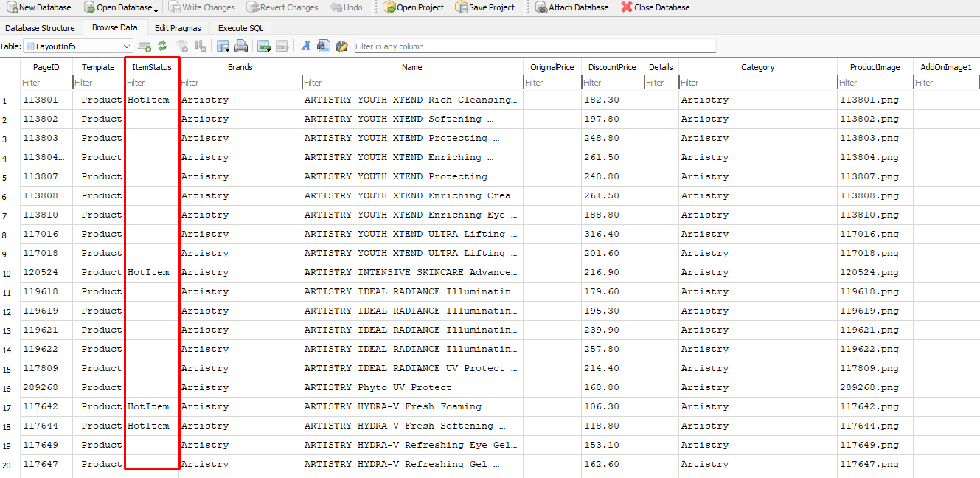
Task: Select the HotItem cell in row 10
Action: (152, 272)
